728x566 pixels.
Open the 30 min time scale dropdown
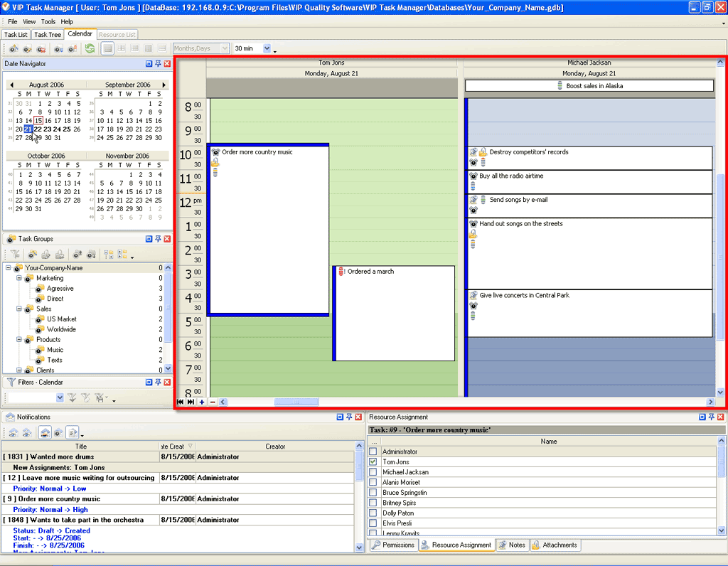pos(267,48)
